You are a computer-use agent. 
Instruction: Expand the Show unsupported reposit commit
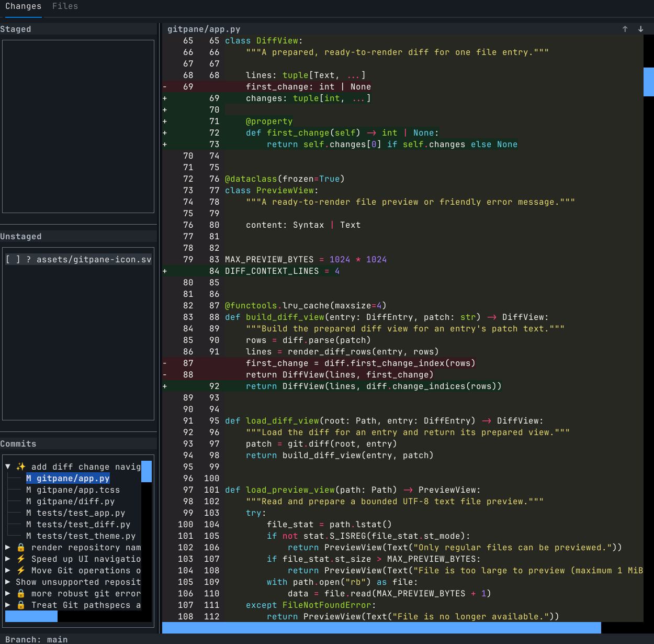click(8, 582)
